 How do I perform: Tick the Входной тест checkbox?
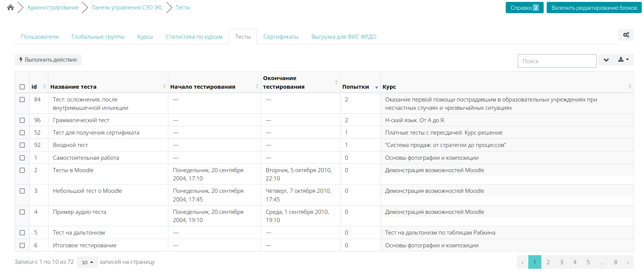click(x=22, y=145)
